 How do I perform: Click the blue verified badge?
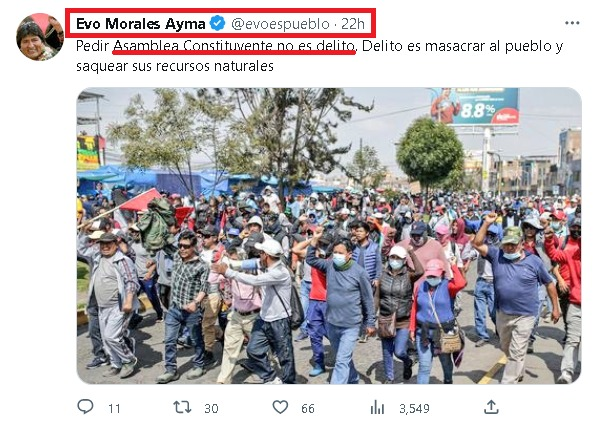(217, 24)
